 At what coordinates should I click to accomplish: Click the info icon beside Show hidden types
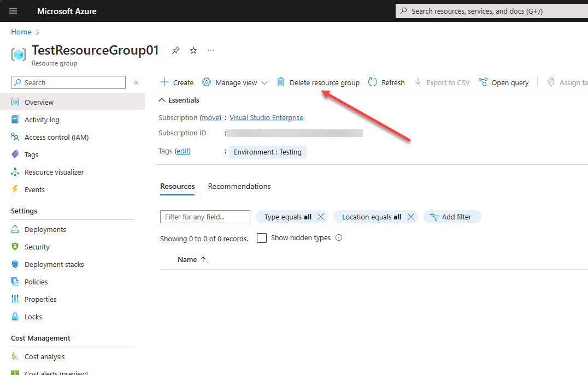(339, 237)
